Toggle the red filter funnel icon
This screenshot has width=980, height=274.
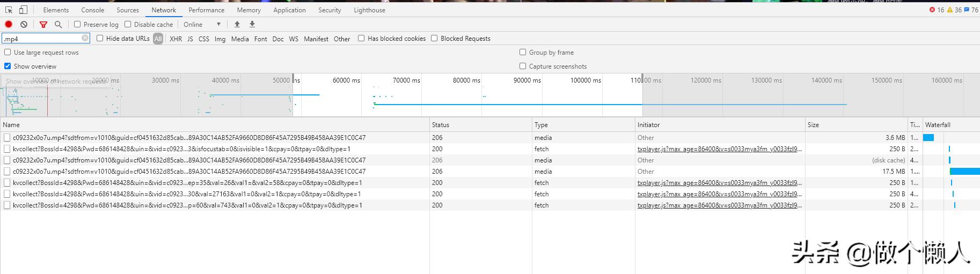click(43, 24)
